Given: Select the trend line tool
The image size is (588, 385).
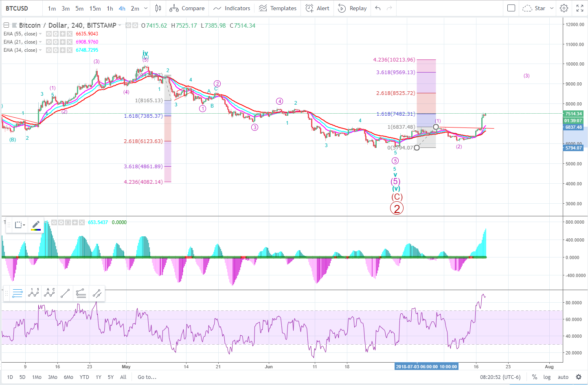Looking at the screenshot, I should (65, 293).
